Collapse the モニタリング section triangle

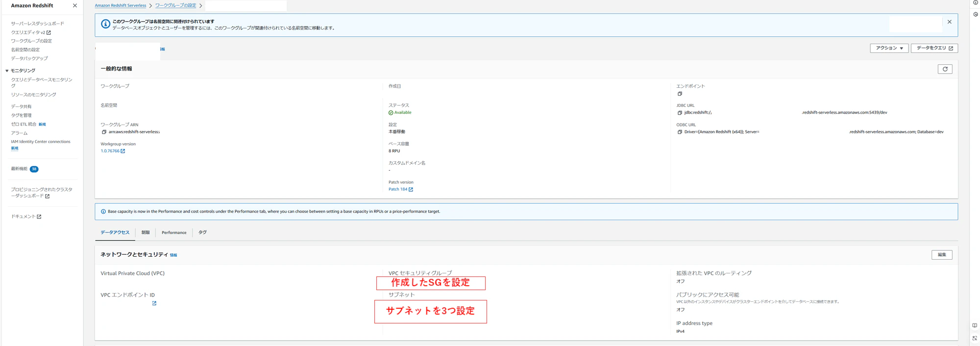coord(7,71)
